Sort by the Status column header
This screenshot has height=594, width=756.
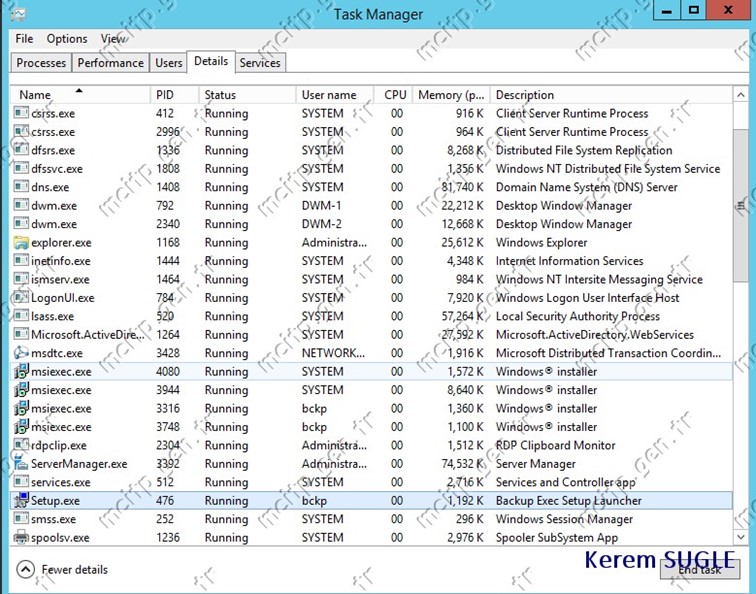pyautogui.click(x=247, y=94)
